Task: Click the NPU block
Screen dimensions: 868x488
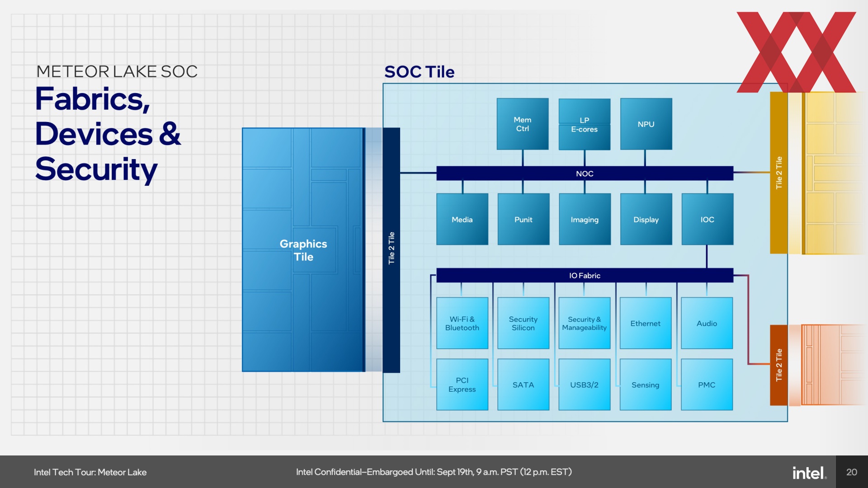Action: click(x=646, y=124)
